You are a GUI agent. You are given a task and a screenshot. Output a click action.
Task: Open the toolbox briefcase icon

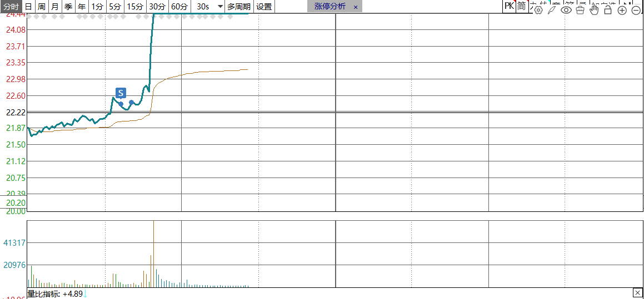coord(580,10)
